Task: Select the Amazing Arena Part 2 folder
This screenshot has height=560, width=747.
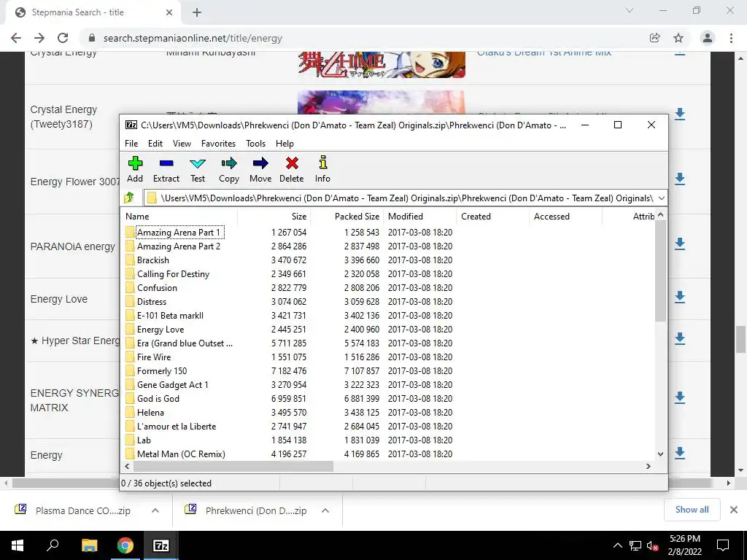Action: point(179,246)
